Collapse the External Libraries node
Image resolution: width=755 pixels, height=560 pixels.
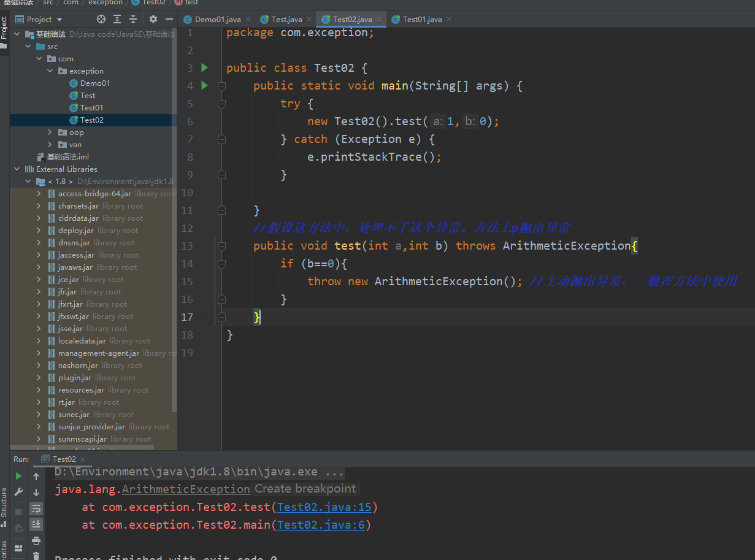[x=17, y=169]
